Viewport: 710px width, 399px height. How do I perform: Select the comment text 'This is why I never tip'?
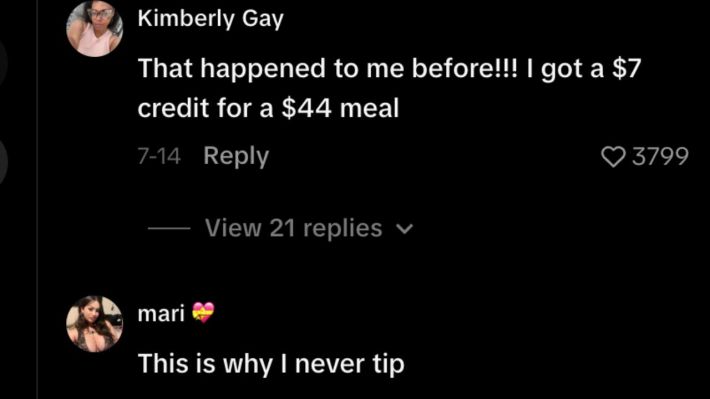[x=271, y=364]
